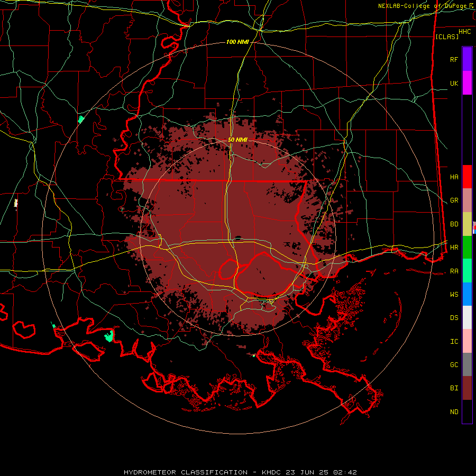This screenshot has width=476, height=476.
Task: Click the magenta UK legend swatch
Action: [467, 83]
